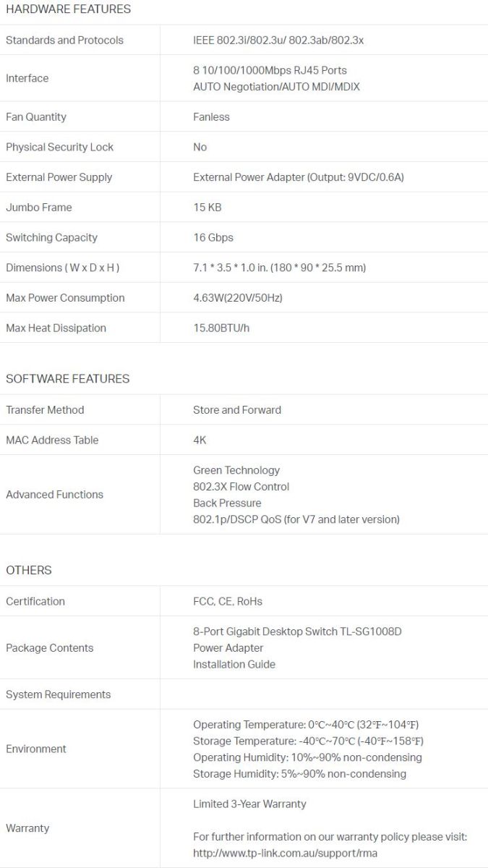Viewport: 488px width, 868px height.
Task: Click the 802.1p/DSCP QoS line
Action: click(296, 519)
